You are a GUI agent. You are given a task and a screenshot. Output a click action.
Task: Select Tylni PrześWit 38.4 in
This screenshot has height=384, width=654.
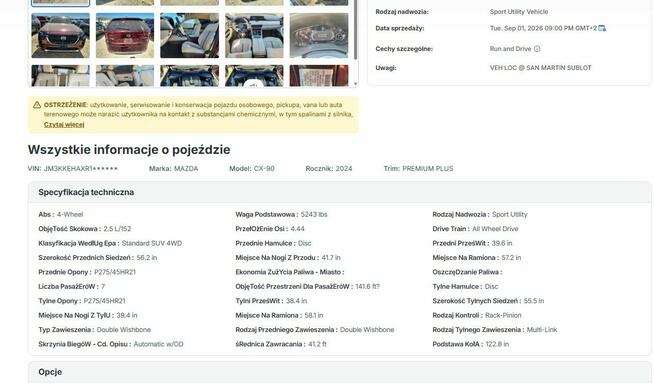coord(297,301)
